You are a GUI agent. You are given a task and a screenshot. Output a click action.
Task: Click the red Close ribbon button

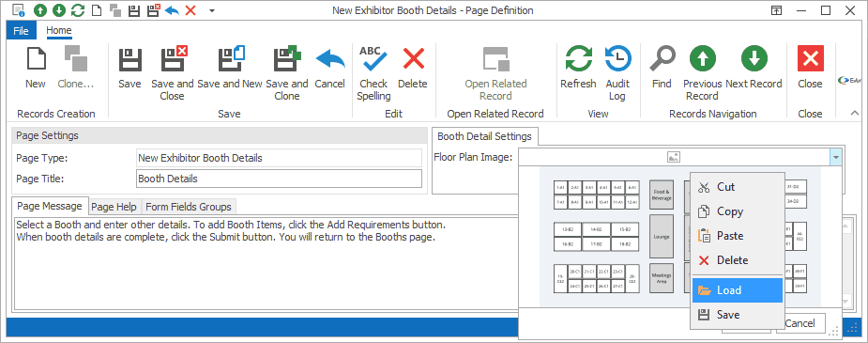point(811,68)
